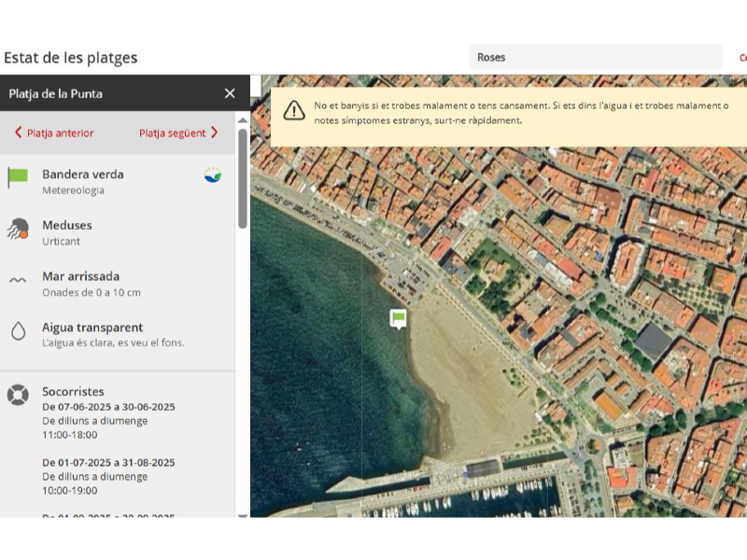Viewport: 747px width, 560px height.
Task: Click the Aigua transparent water drop icon
Action: pos(18,331)
